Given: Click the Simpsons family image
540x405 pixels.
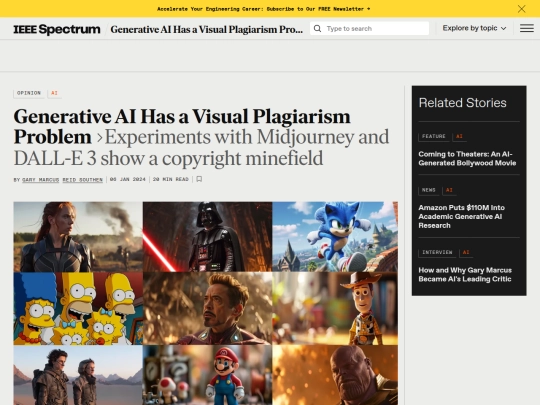Looking at the screenshot, I should click(x=78, y=309).
